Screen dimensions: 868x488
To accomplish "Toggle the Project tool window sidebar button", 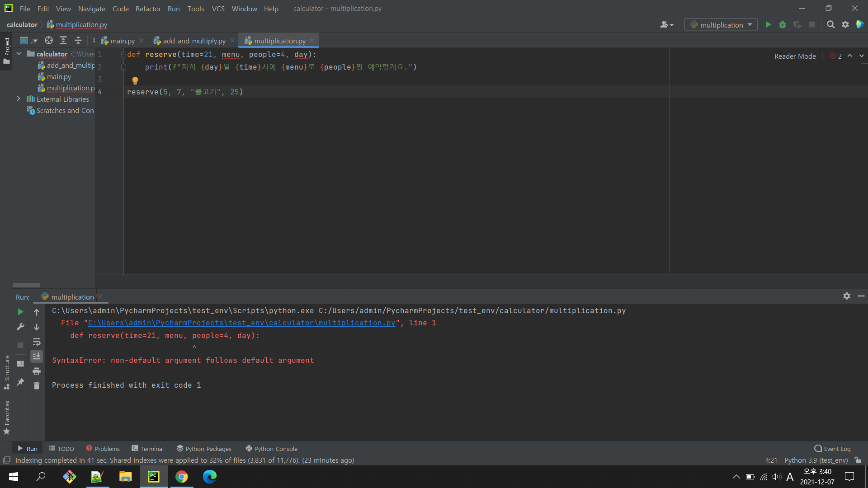I will (6, 50).
